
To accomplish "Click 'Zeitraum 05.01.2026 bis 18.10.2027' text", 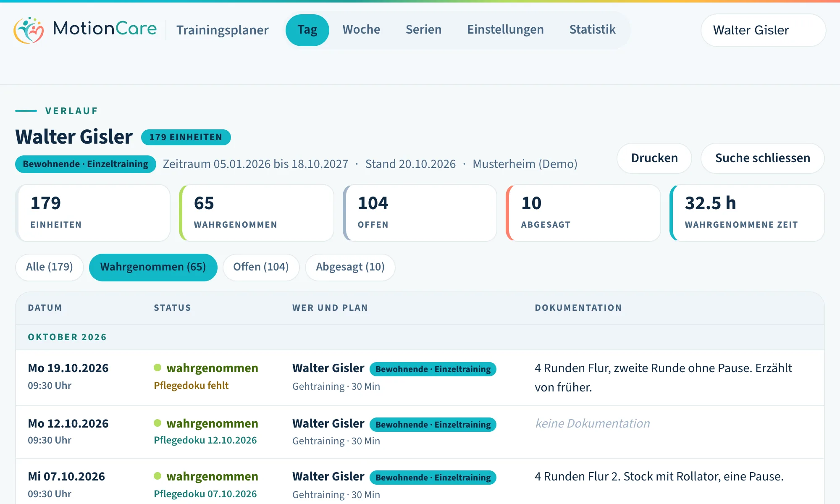I will [x=255, y=164].
